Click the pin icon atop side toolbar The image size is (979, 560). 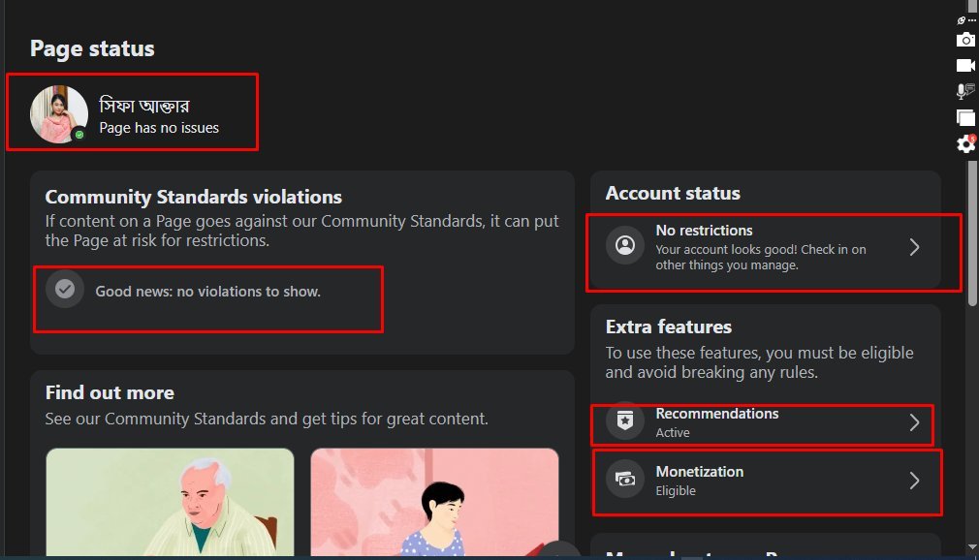click(x=962, y=20)
